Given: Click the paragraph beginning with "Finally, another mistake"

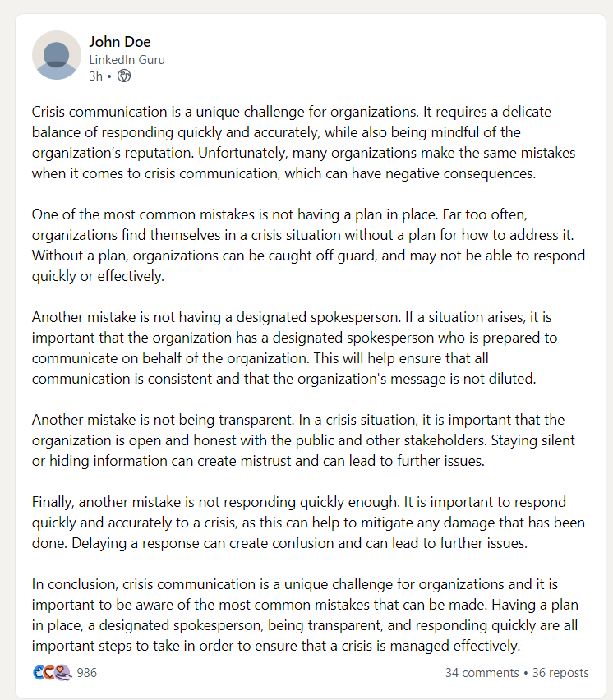Looking at the screenshot, I should [304, 523].
